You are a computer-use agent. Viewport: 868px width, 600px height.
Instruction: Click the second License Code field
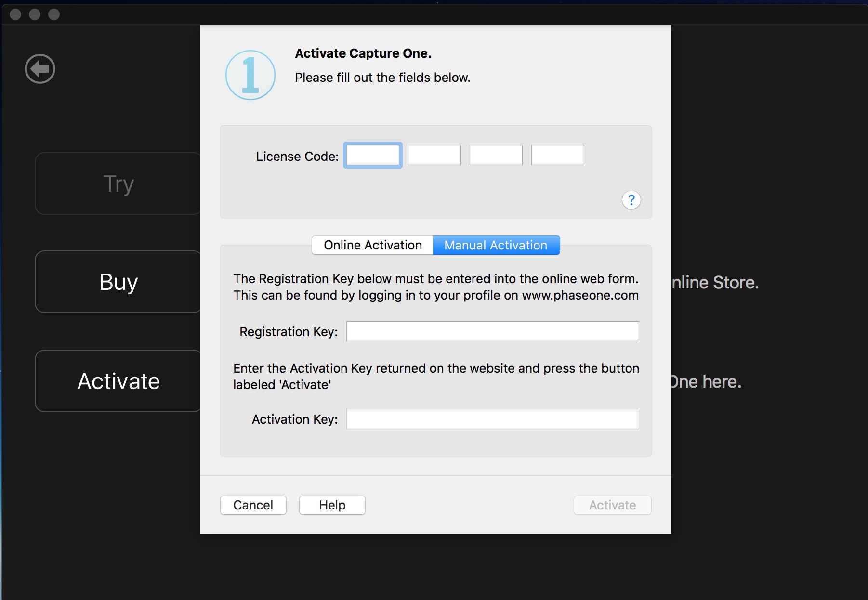coord(434,155)
